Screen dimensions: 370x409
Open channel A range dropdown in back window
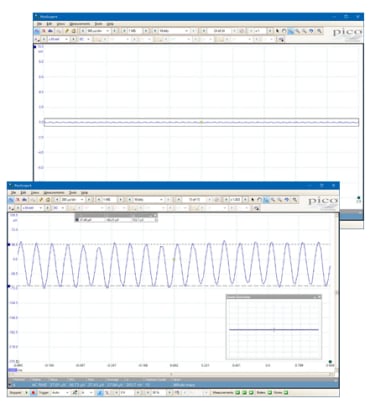(58, 39)
